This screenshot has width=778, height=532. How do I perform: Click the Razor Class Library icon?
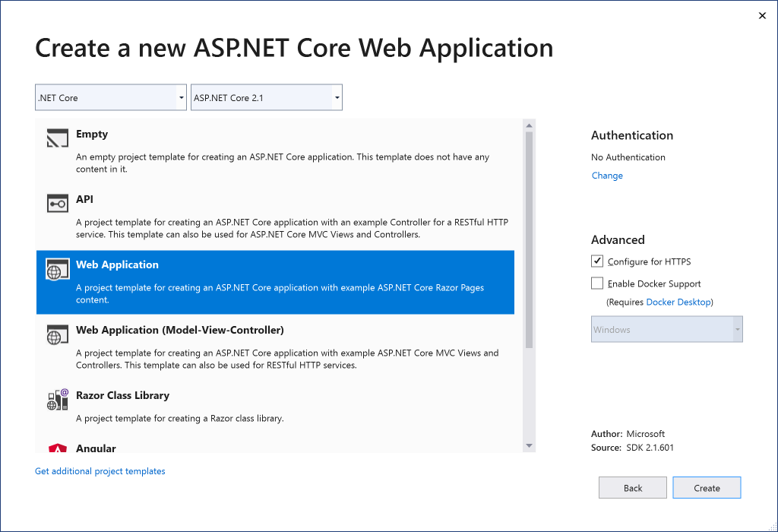coord(58,400)
